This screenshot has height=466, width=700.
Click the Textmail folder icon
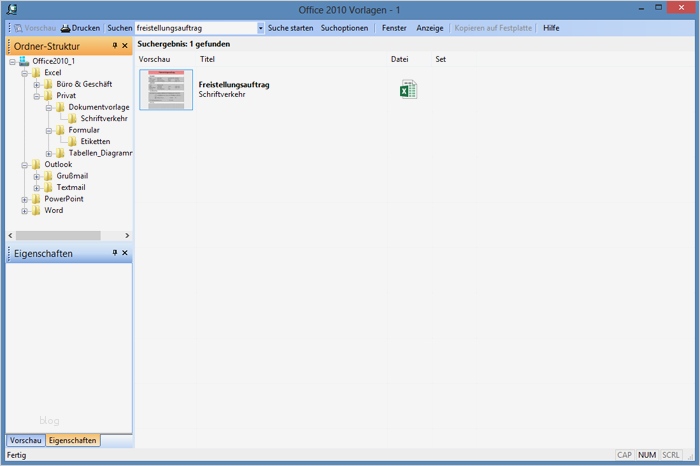(48, 187)
